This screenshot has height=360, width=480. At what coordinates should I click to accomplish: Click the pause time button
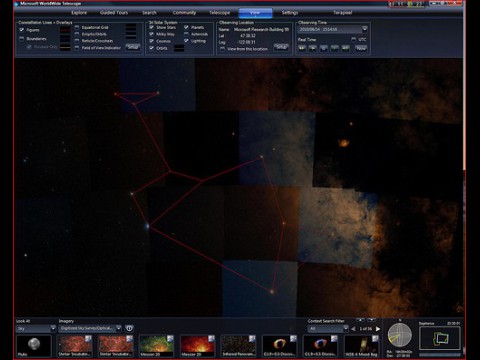pyautogui.click(x=323, y=48)
